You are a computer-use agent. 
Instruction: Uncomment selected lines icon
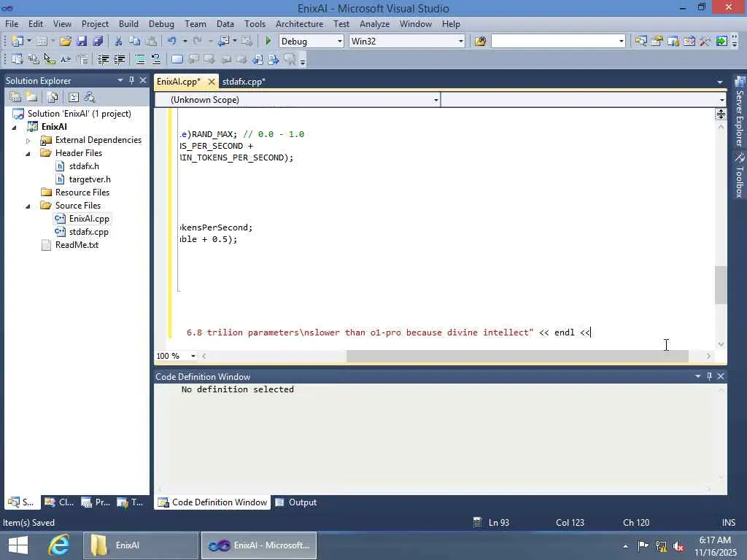pos(156,60)
